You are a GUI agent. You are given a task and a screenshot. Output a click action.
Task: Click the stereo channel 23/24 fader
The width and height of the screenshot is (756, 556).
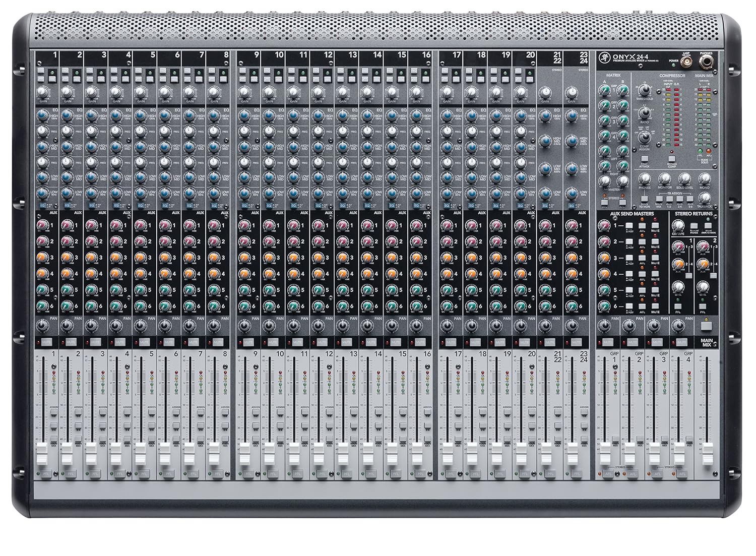point(572,454)
